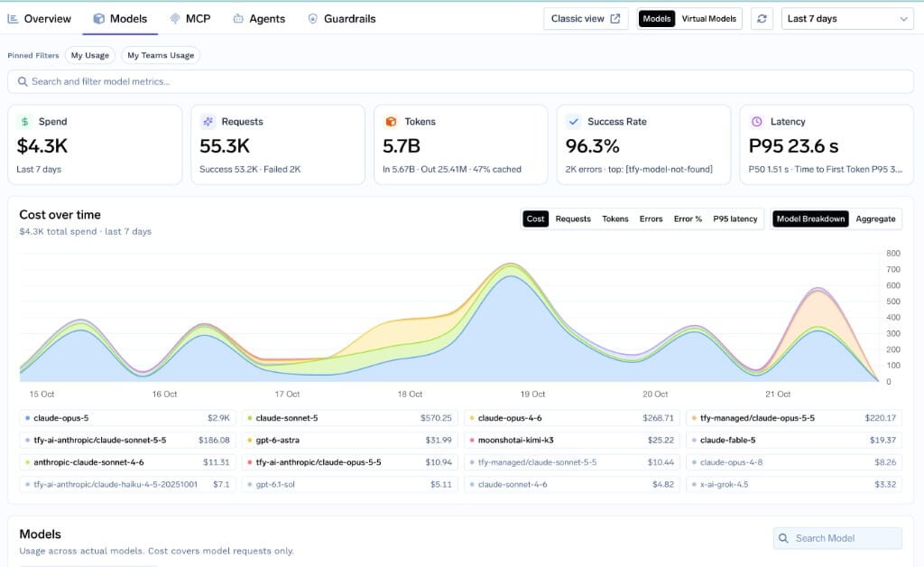Click the Latency clock icon
The height and width of the screenshot is (567, 924).
(757, 121)
